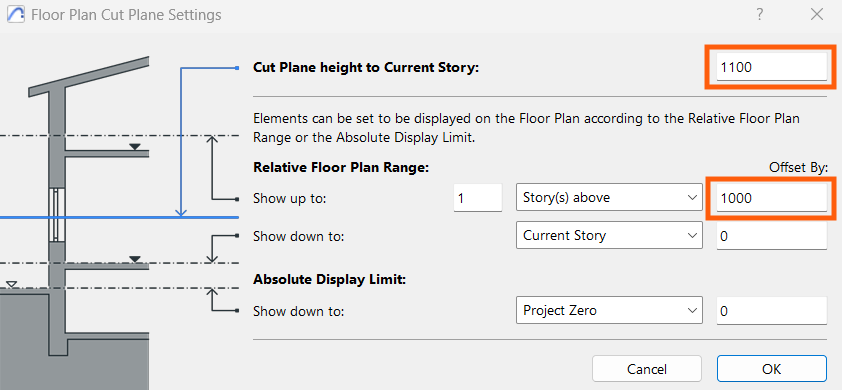The width and height of the screenshot is (842, 390).
Task: Click the hollow ground level marker triangle
Action: 11,284
